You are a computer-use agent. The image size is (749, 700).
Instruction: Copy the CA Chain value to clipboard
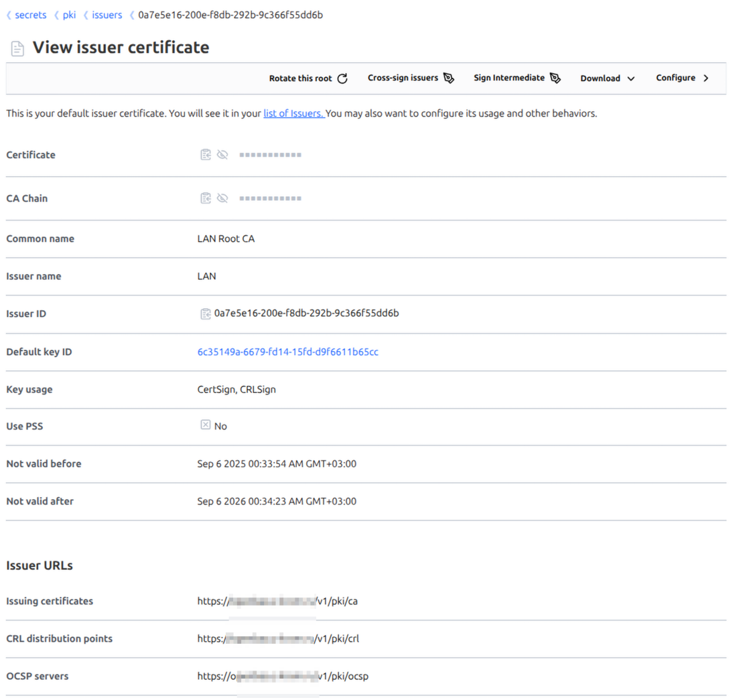point(206,198)
